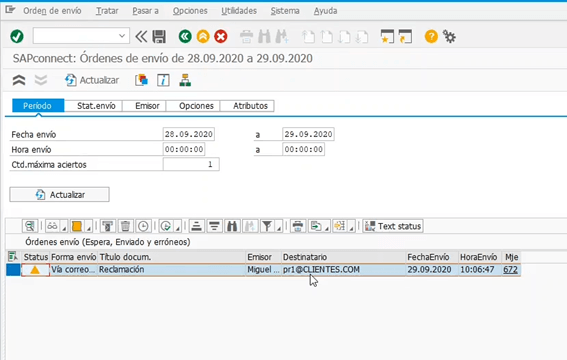567x360 pixels.
Task: Click the Print icon in ALV toolbar
Action: (298, 226)
